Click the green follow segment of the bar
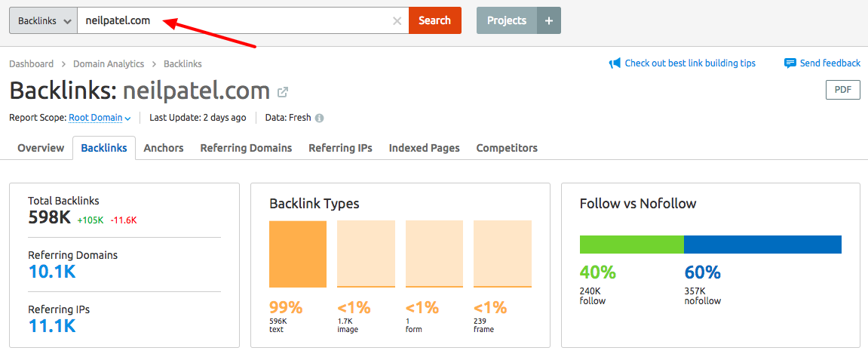This screenshot has width=868, height=360. point(632,245)
